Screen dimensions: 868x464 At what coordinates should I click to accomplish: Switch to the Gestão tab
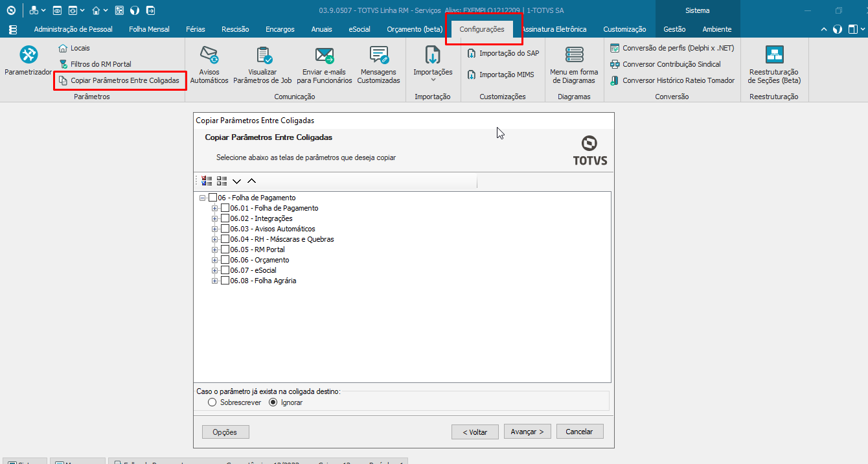(x=674, y=29)
